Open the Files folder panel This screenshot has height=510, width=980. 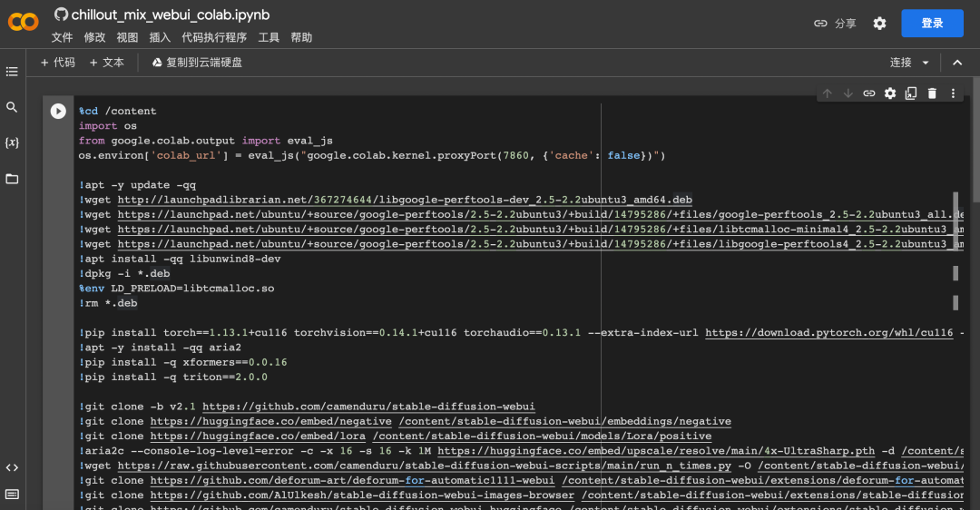tap(12, 179)
